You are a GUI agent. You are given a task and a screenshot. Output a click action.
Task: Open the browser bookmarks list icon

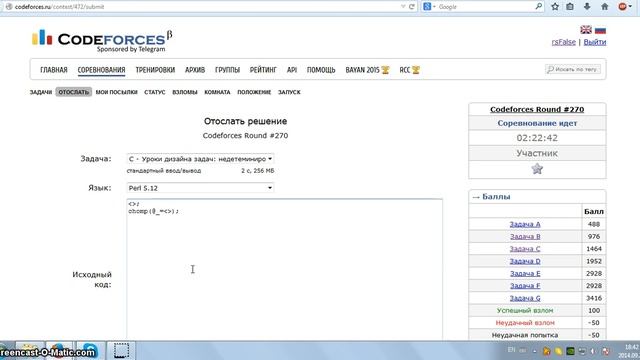(x=570, y=7)
